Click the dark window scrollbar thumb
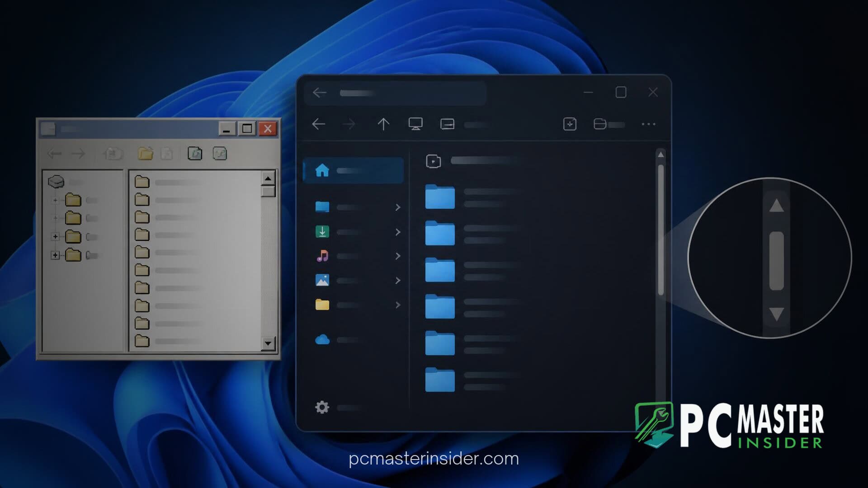 (x=661, y=230)
